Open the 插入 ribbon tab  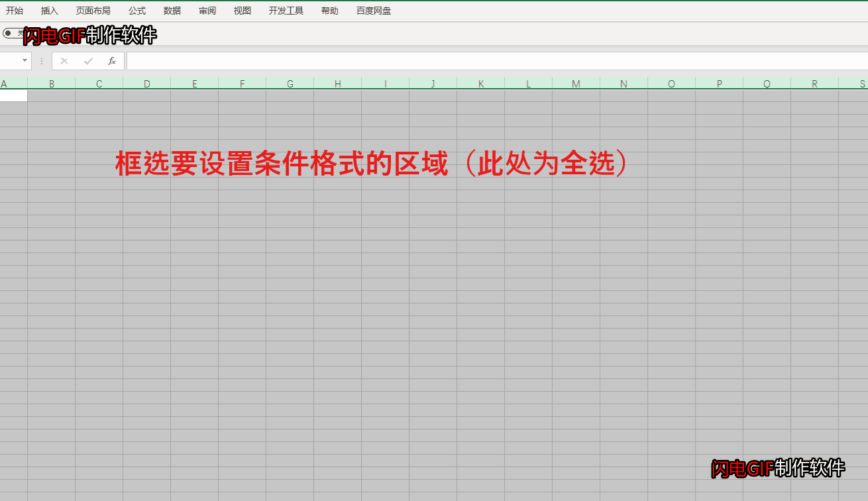click(50, 11)
